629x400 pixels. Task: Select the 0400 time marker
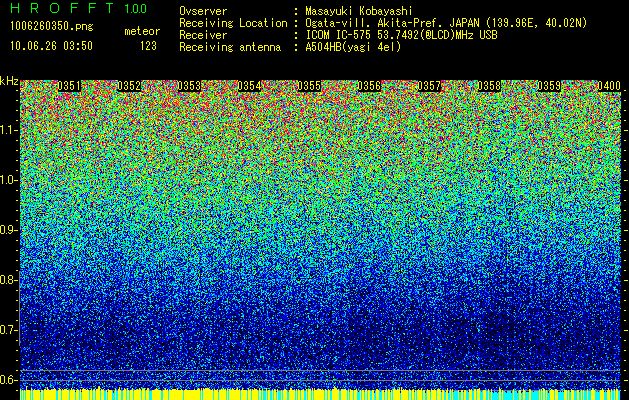click(x=609, y=86)
